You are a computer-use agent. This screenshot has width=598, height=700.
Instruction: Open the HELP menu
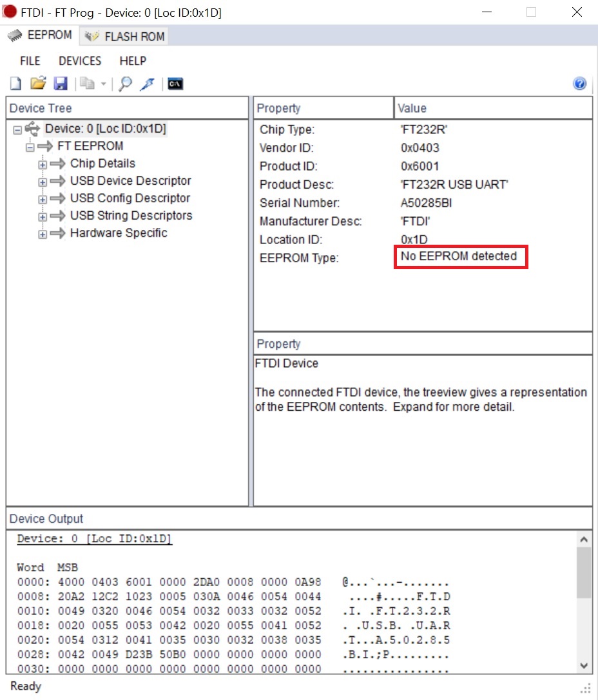133,61
